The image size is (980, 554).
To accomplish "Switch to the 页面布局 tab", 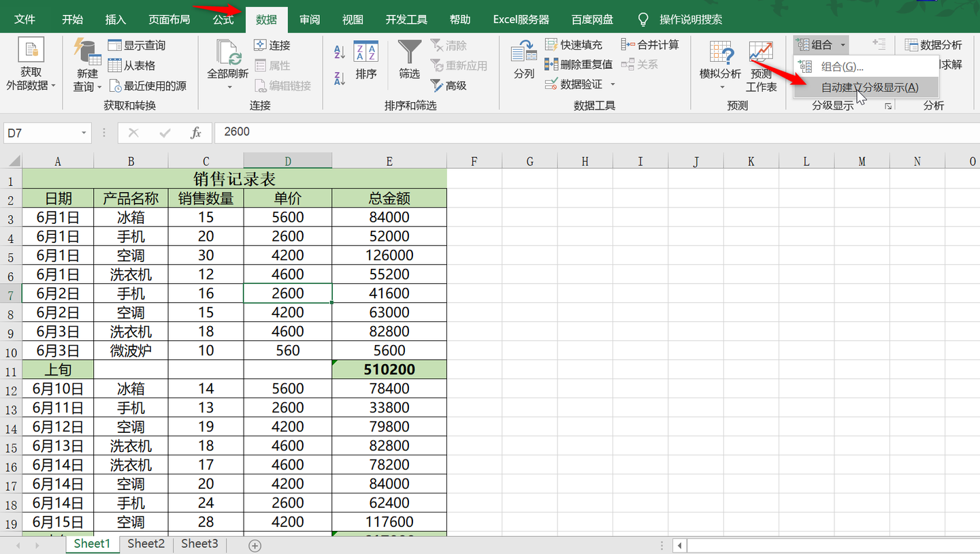I will click(x=169, y=20).
